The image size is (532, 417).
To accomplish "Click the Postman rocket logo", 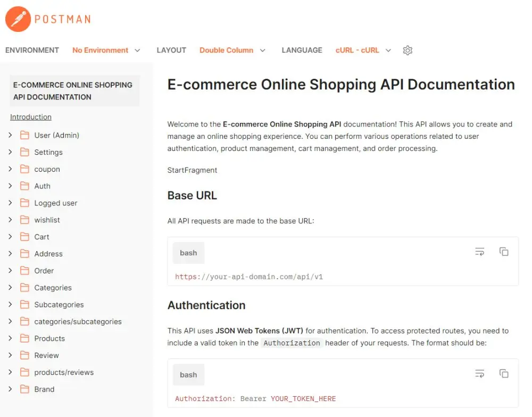I will tap(17, 19).
